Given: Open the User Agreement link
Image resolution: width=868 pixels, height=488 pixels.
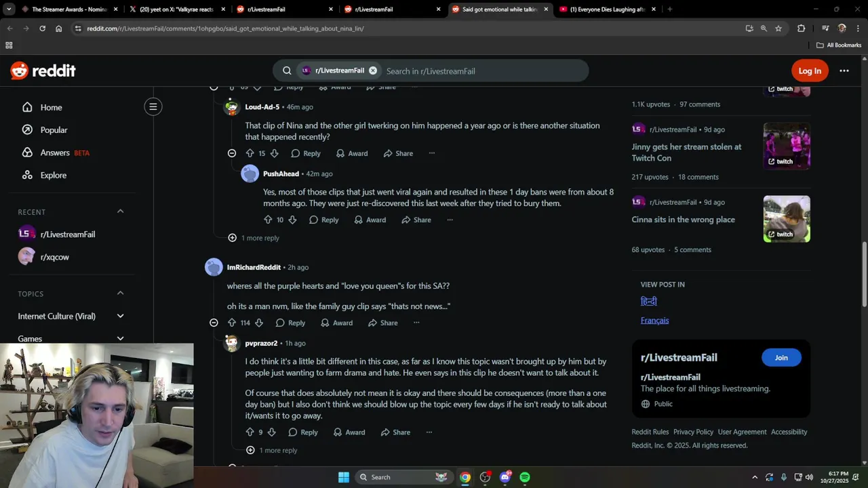Looking at the screenshot, I should point(742,432).
